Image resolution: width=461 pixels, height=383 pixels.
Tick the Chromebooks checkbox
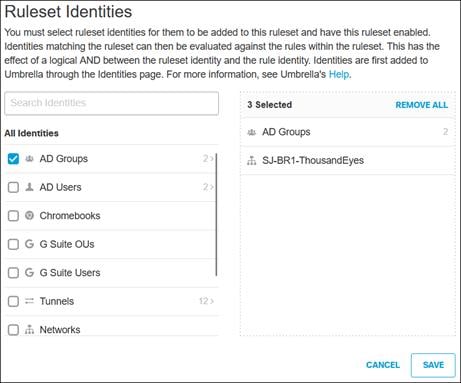pos(13,216)
